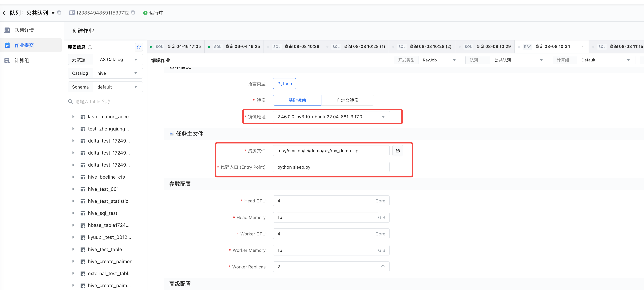Image resolution: width=644 pixels, height=290 pixels.
Task: Copy the queue ID number
Action: coord(133,13)
